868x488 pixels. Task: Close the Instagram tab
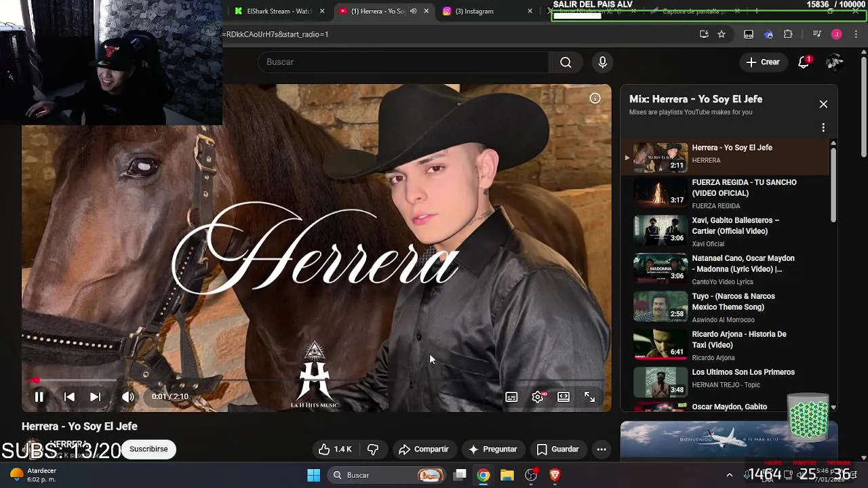(530, 12)
